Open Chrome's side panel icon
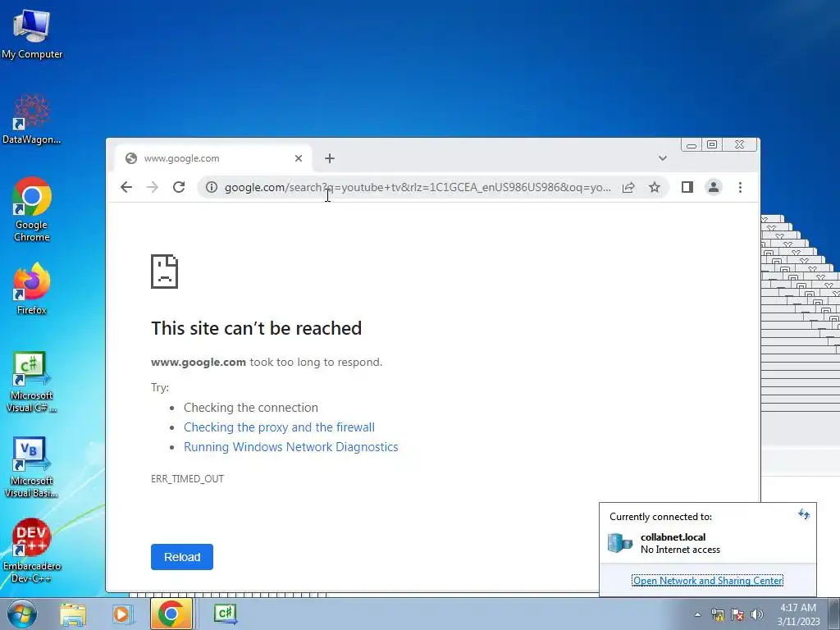Viewport: 840px width, 630px height. 687,187
